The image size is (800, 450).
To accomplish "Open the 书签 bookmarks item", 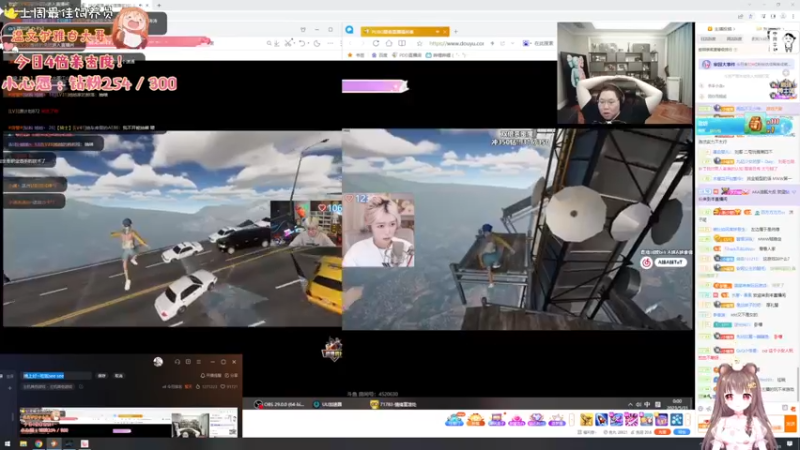I will [x=356, y=55].
